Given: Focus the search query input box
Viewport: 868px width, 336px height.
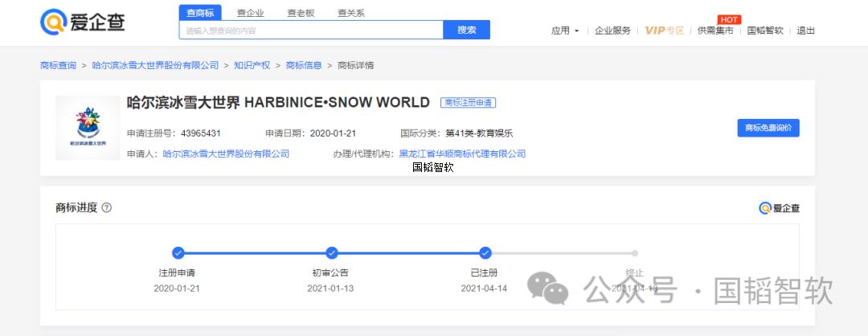Looking at the screenshot, I should point(311,30).
